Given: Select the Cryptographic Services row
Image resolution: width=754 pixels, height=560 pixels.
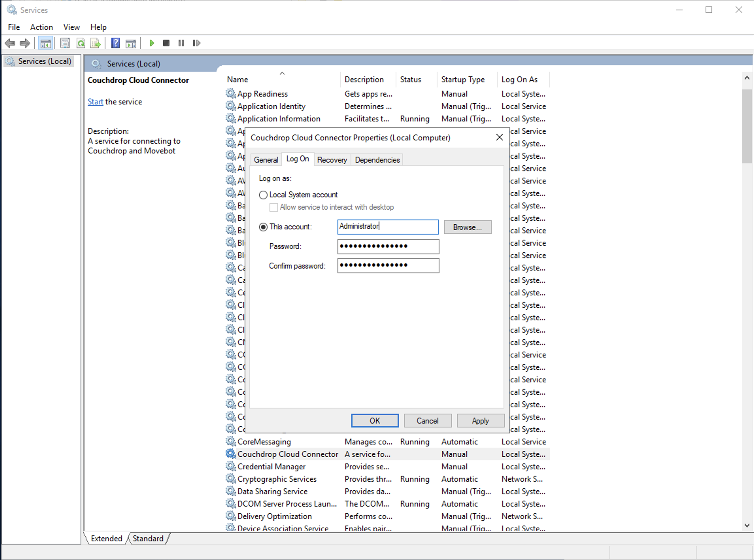Looking at the screenshot, I should 387,479.
